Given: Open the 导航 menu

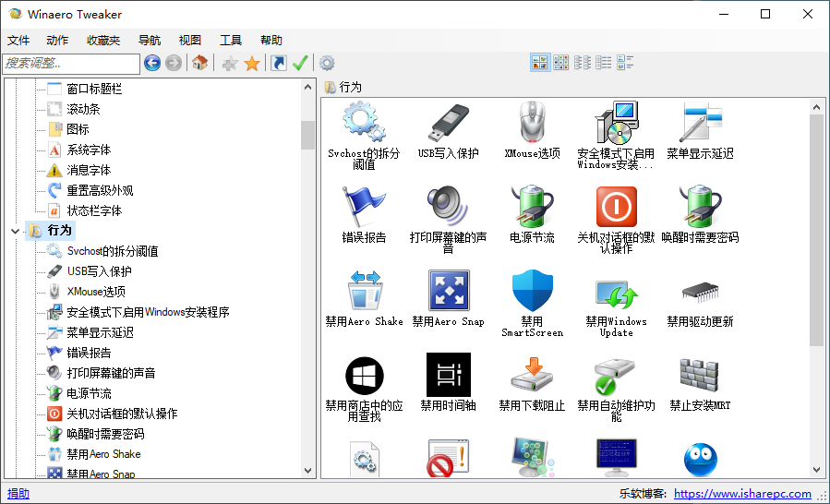Looking at the screenshot, I should tap(150, 41).
